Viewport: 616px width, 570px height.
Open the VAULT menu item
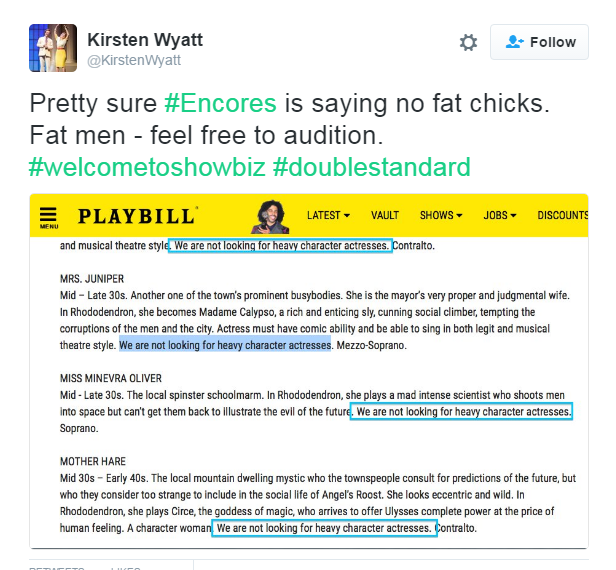pyautogui.click(x=385, y=215)
